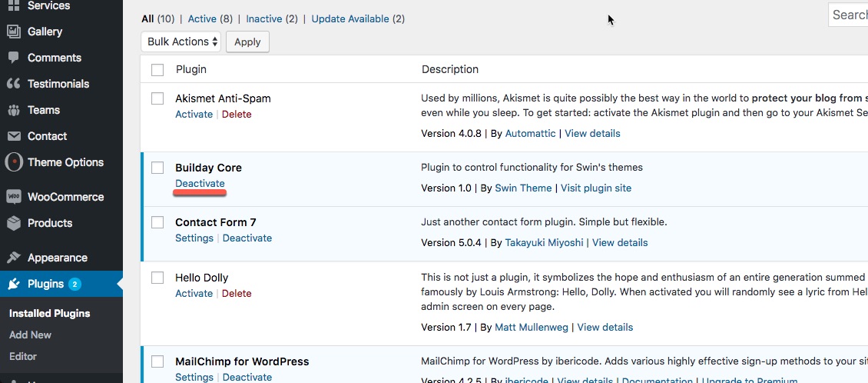This screenshot has height=383, width=868.
Task: Filter plugins by Inactive (2)
Action: (272, 19)
